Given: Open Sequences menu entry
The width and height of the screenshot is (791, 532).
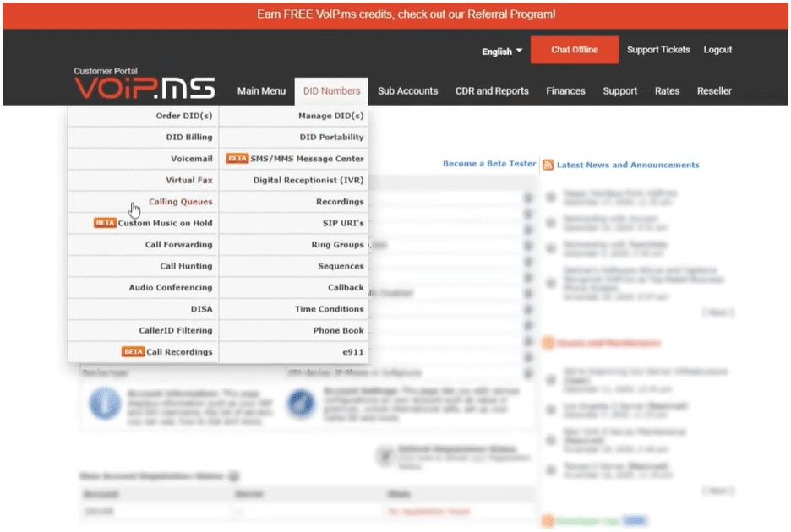Looking at the screenshot, I should point(293,266).
